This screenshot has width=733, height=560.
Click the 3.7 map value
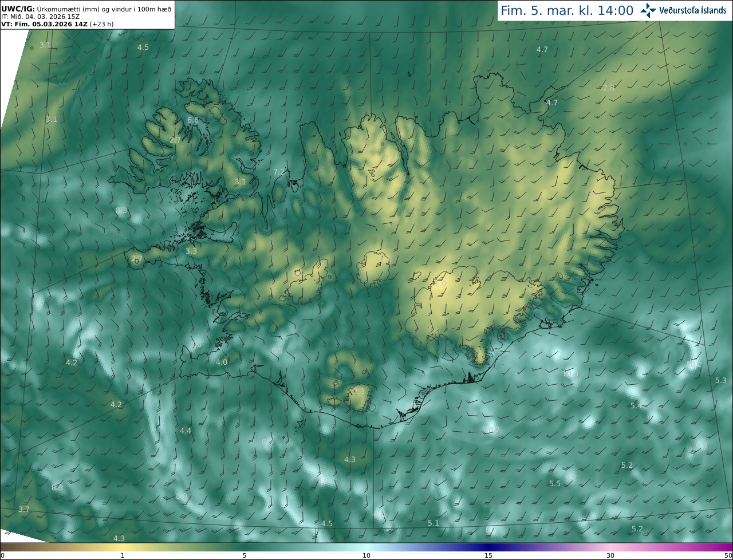[23, 509]
